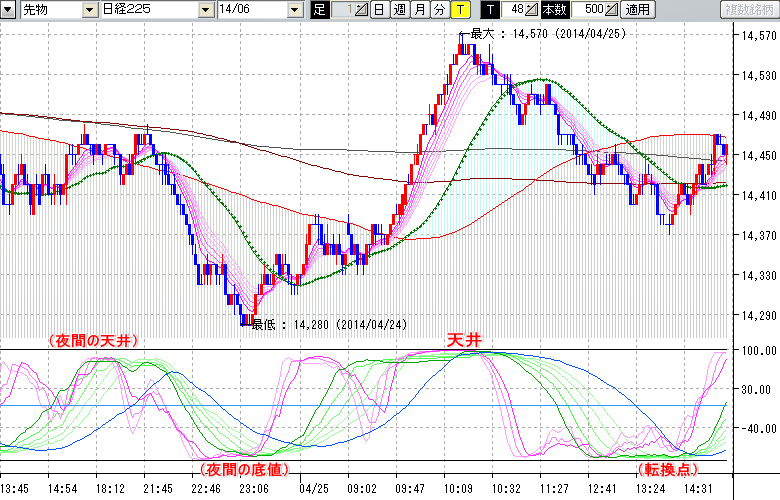Switch to weekly (週) chart bars
Screen dimensions: 780x500
[399, 10]
